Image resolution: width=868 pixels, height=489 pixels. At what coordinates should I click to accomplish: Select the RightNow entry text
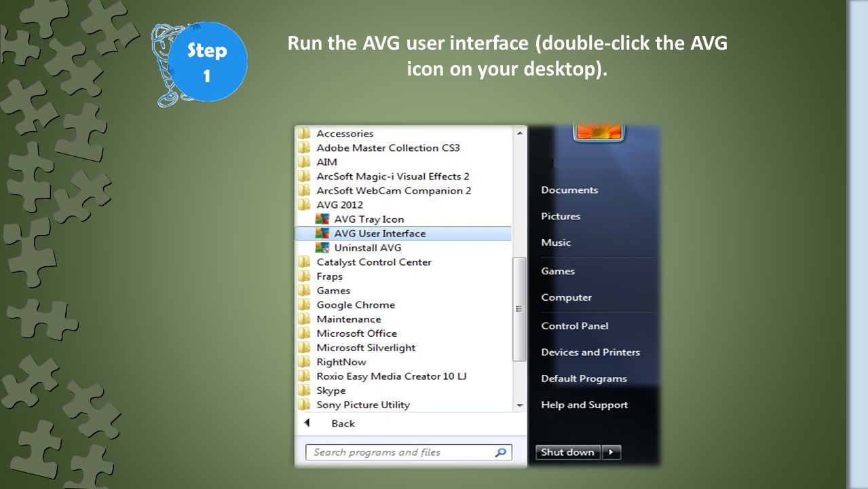[x=341, y=362]
